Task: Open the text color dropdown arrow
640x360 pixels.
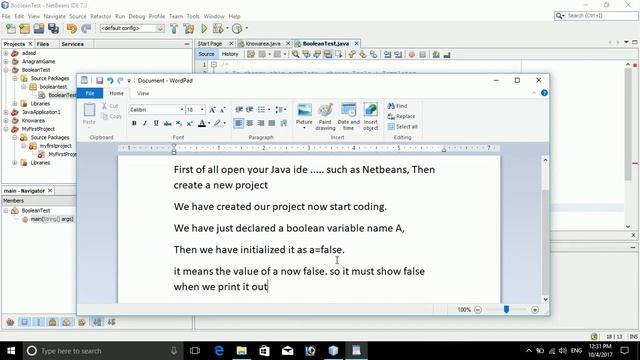Action: [x=209, y=123]
